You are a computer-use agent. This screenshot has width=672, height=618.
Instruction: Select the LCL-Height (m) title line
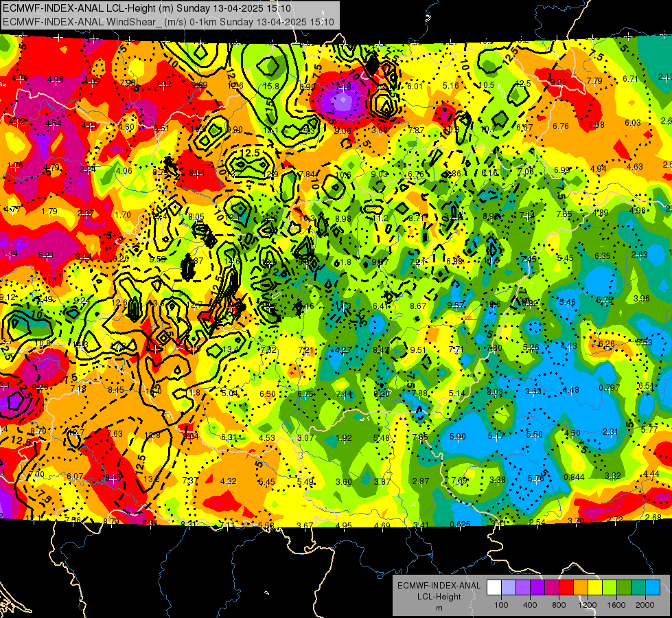click(147, 8)
